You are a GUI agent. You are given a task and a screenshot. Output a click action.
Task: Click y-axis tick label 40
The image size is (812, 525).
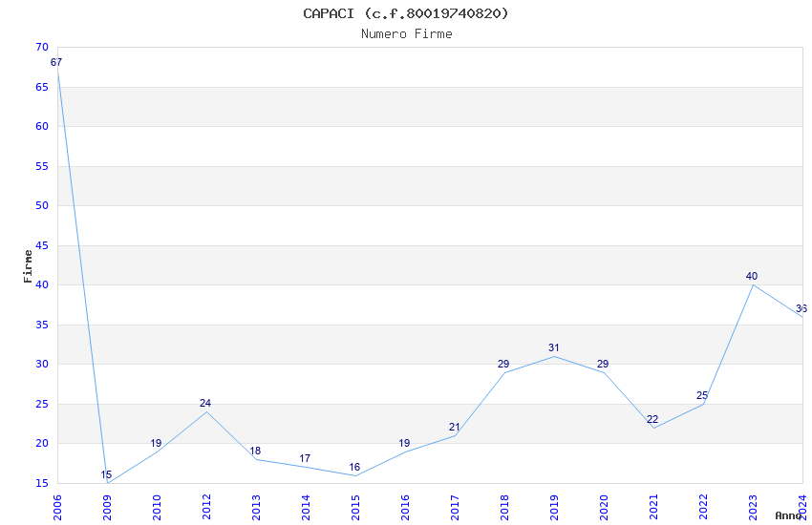42,284
